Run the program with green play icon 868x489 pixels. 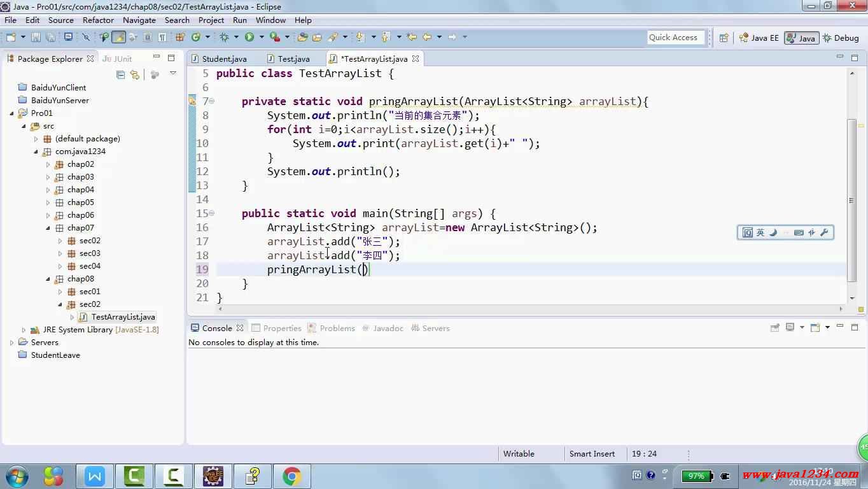pos(249,37)
